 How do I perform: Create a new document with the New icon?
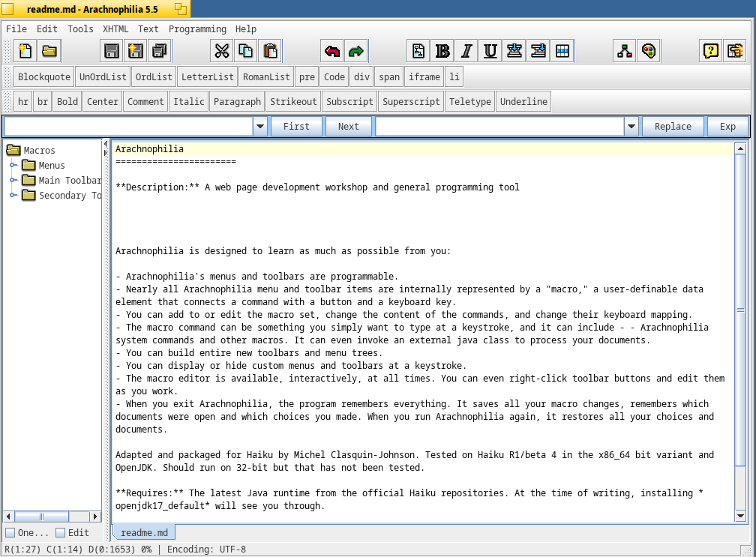(25, 51)
